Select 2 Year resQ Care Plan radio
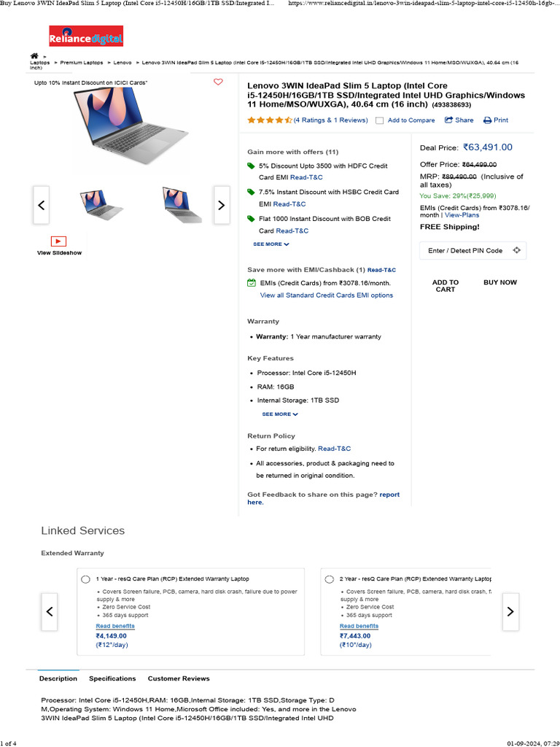 pos(330,578)
